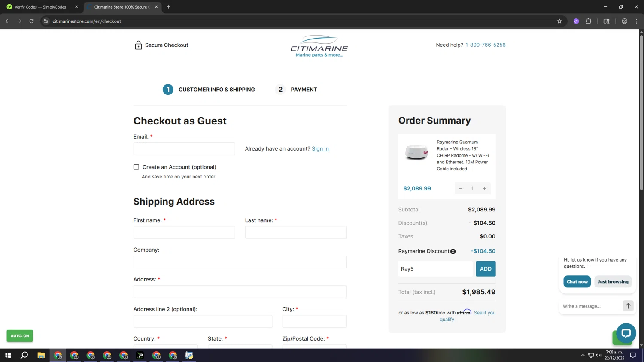Select step 2 Payment
This screenshot has width=644, height=362.
pos(296,90)
